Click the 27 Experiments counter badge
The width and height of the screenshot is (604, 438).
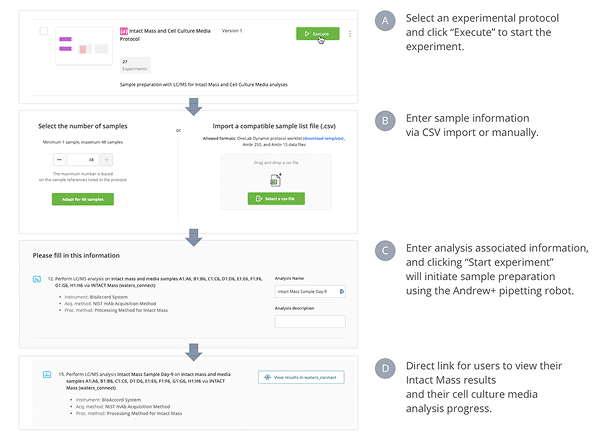tap(134, 66)
